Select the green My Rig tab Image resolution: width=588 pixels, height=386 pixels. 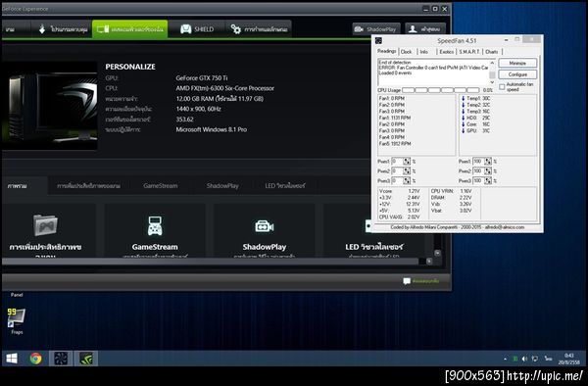(x=130, y=29)
